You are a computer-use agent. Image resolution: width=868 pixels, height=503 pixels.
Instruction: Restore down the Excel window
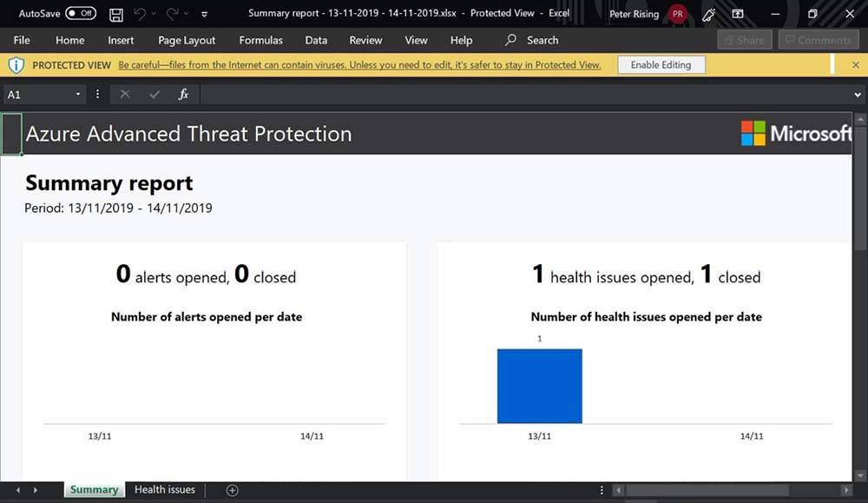coord(812,14)
